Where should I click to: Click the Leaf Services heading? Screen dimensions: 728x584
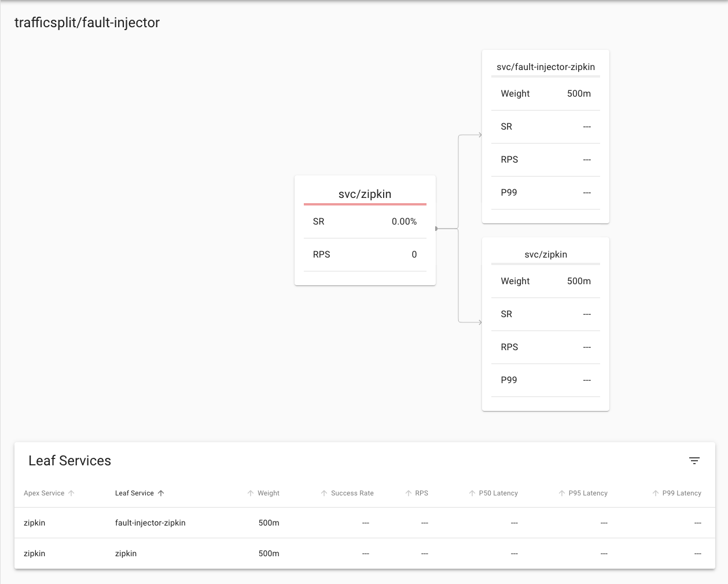[70, 461]
